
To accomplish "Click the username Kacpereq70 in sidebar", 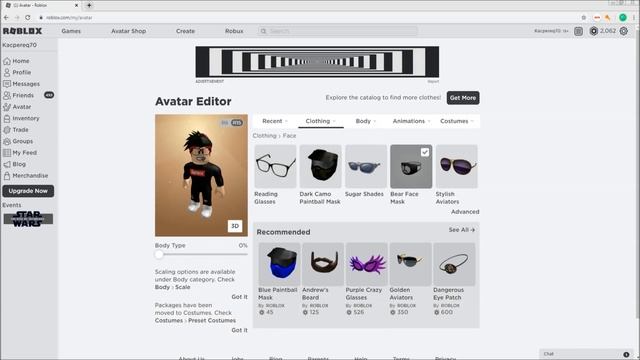I will point(20,45).
